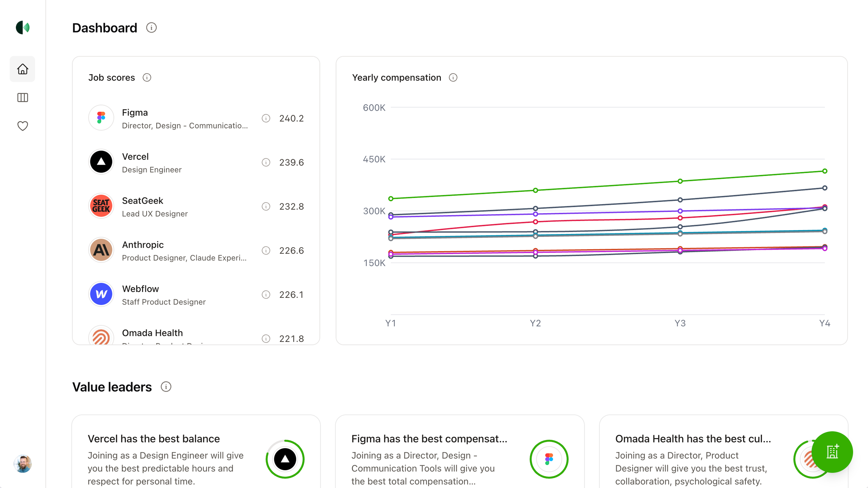Click the green line's Y4 data point
The width and height of the screenshot is (868, 488).
click(x=825, y=171)
